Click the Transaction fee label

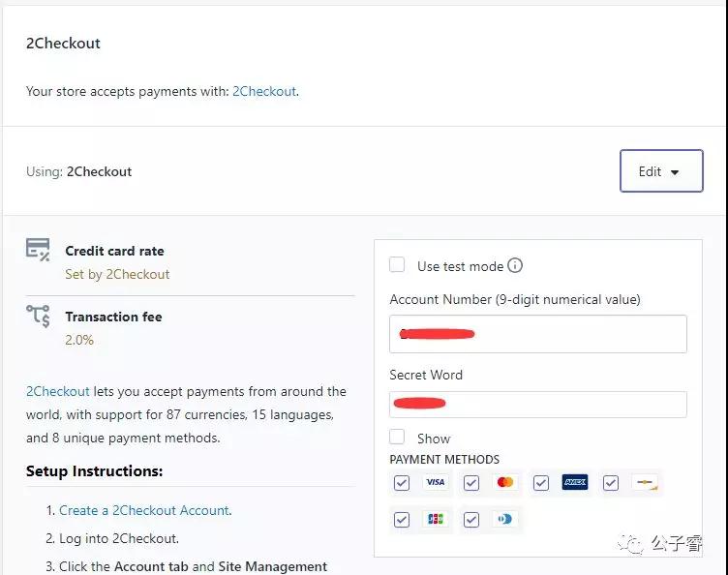[114, 317]
